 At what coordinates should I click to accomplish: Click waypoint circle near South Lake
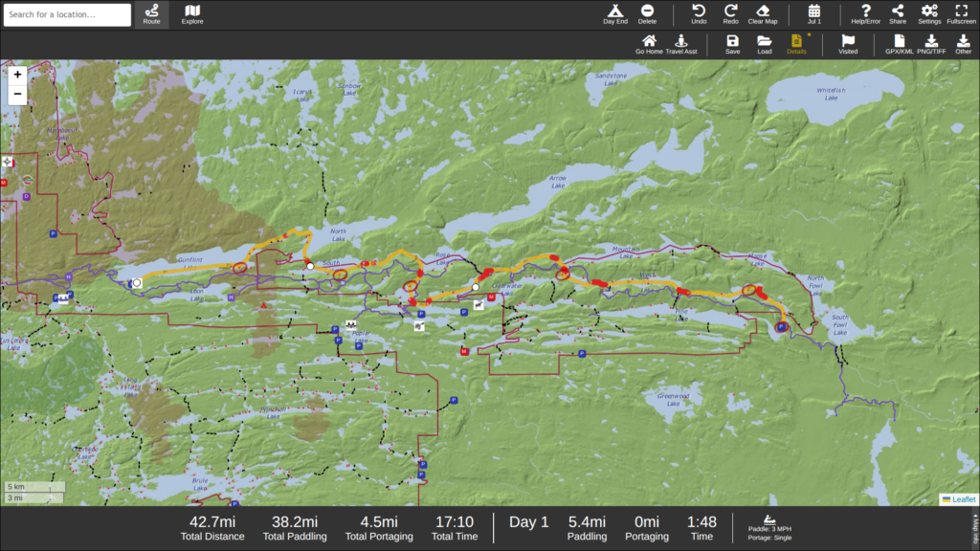pos(310,266)
